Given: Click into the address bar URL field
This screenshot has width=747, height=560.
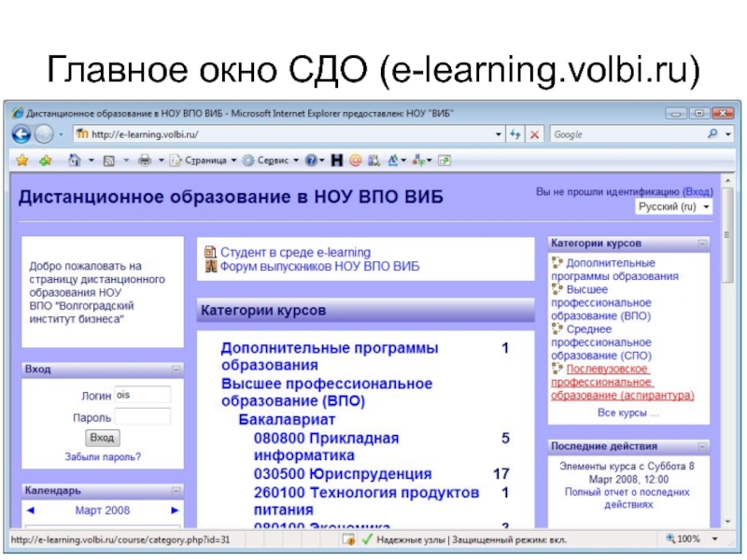Looking at the screenshot, I should click(x=284, y=134).
